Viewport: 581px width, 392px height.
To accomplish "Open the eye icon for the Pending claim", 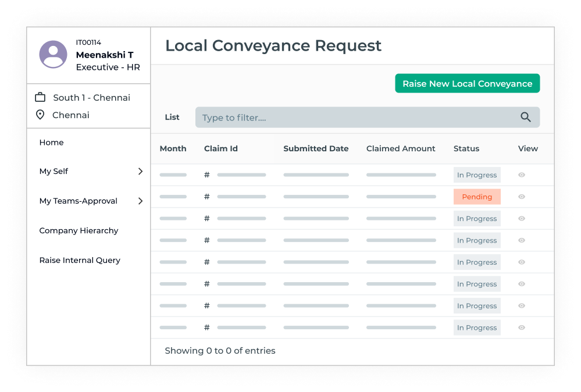I will click(x=522, y=197).
